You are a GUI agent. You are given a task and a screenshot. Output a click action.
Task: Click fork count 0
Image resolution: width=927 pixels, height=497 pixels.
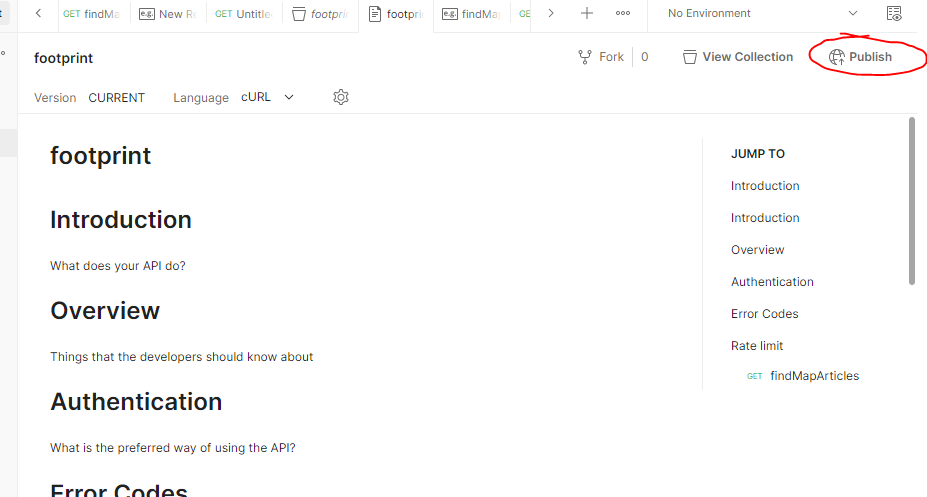(644, 57)
